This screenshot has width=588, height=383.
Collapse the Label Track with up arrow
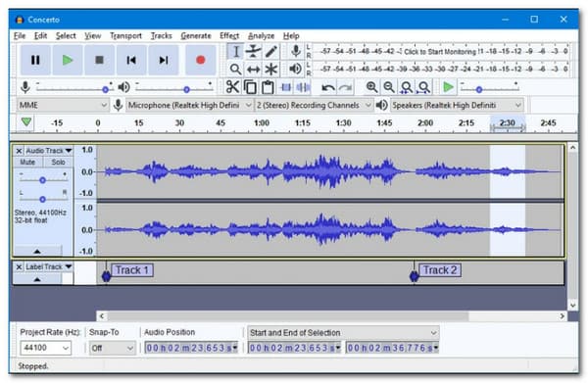tap(37, 279)
